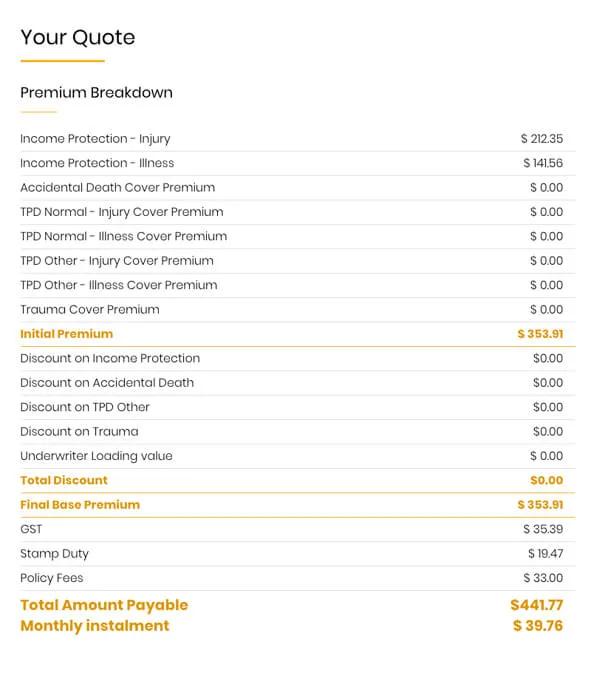Click the Policy Fees amount $ 33.00
This screenshot has width=600, height=683.
542,578
